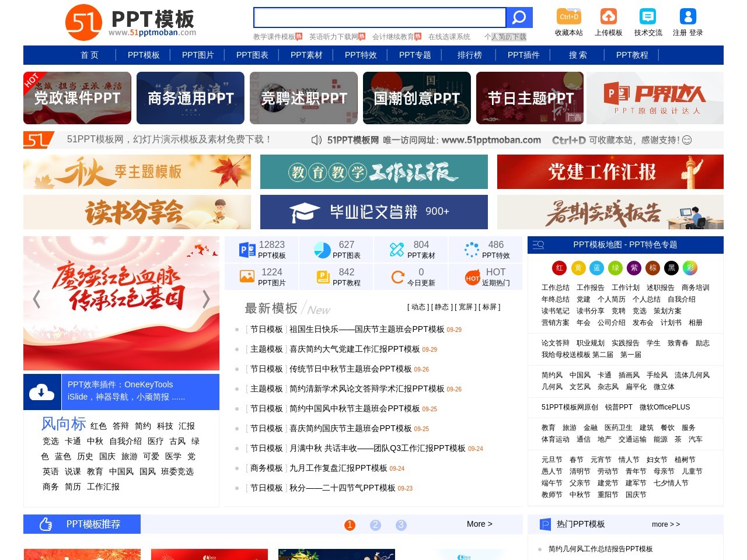This screenshot has width=747, height=560.
Task: Click the register/login user icon
Action: pos(687,16)
